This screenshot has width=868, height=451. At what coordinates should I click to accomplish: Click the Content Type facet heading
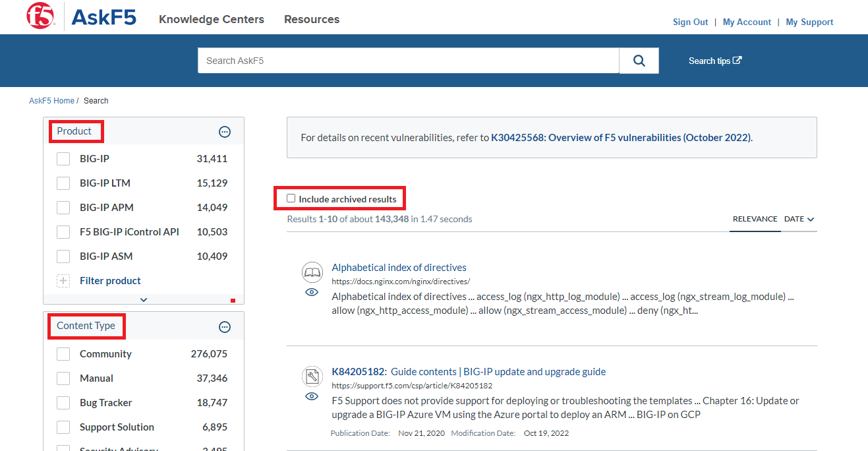tap(86, 326)
